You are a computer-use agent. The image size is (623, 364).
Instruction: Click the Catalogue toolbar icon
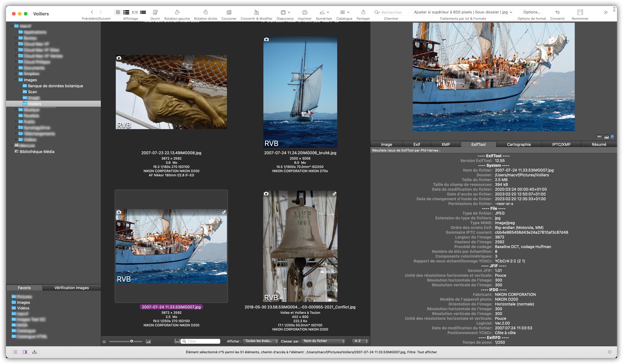click(x=342, y=12)
